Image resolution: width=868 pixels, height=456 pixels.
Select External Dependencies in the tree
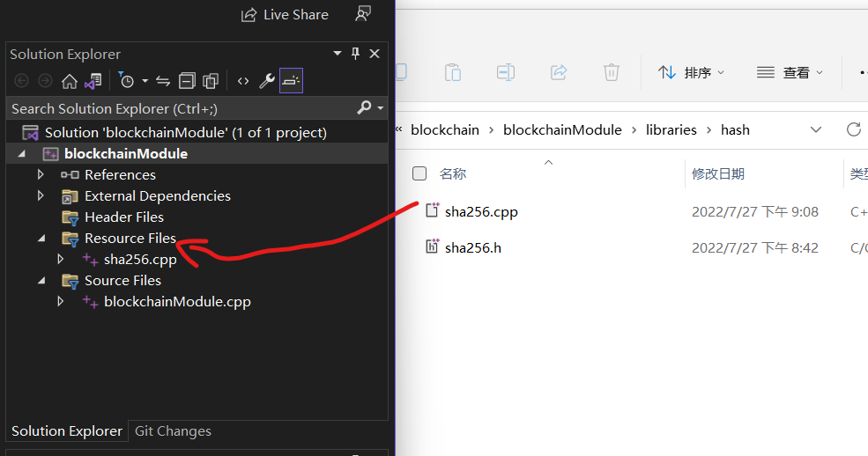(x=157, y=196)
